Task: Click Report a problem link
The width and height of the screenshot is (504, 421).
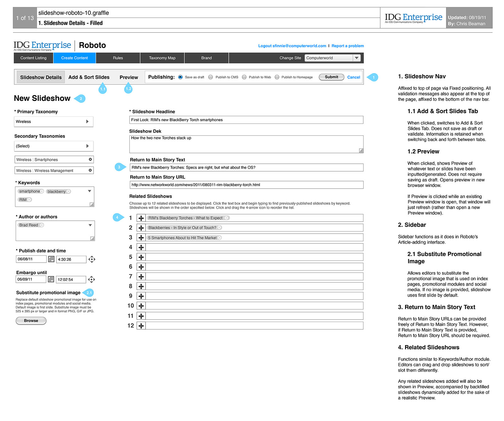Action: [347, 46]
